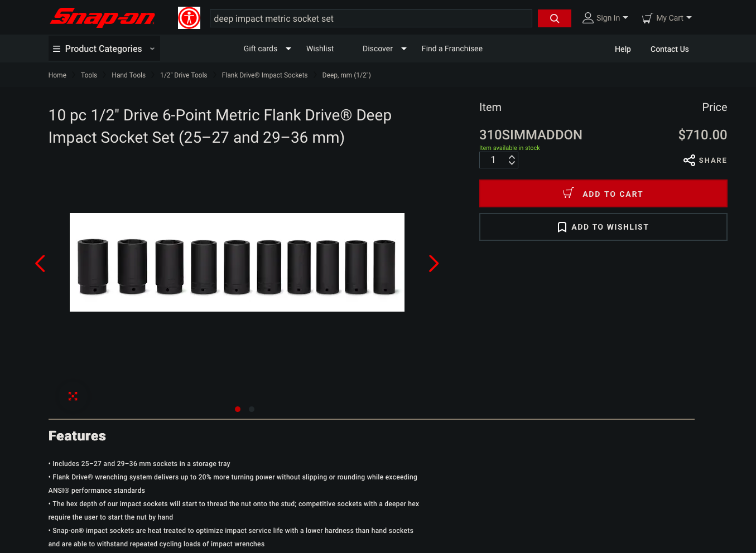Expand the Product Categories dropdown chevron

(x=152, y=49)
